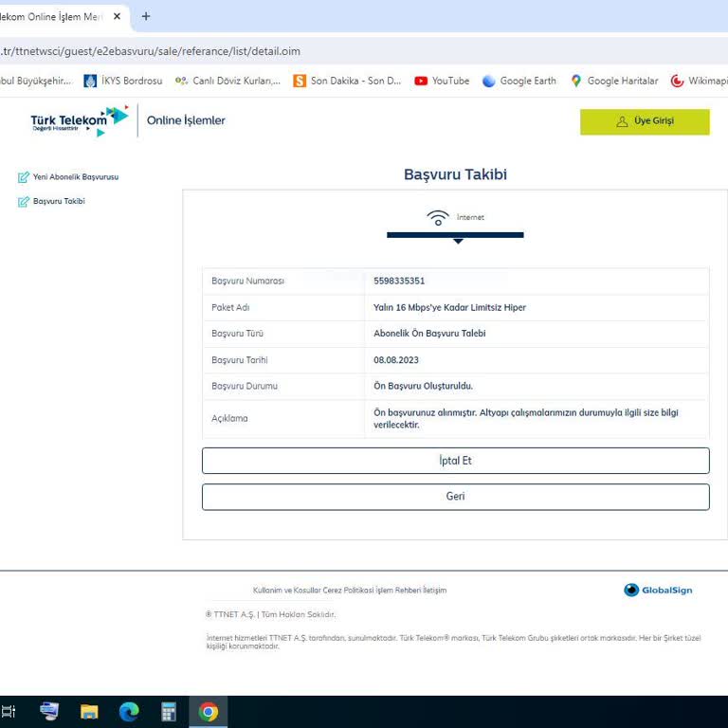Viewport: 728px width, 728px height.
Task: Open Yeni Abonelik Başvurusu in sidebar
Action: (x=76, y=177)
